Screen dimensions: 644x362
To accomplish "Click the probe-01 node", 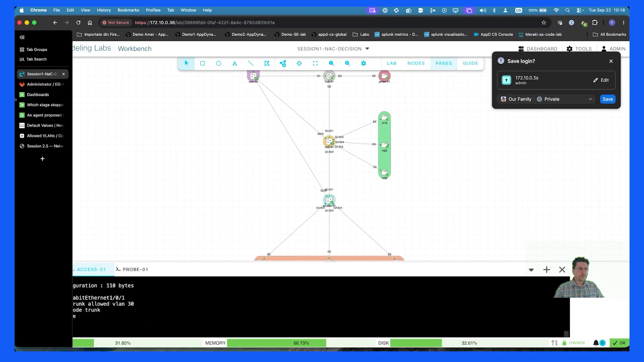I will click(x=384, y=76).
